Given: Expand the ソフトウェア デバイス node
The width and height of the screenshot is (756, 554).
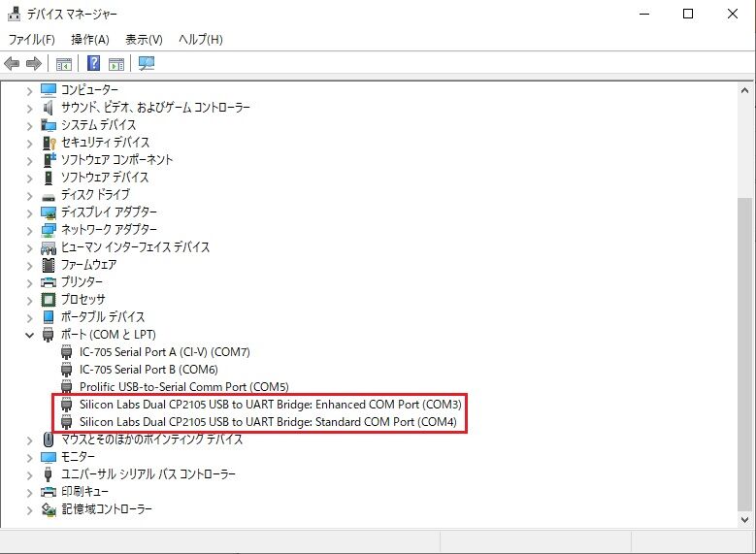Looking at the screenshot, I should pos(29,179).
